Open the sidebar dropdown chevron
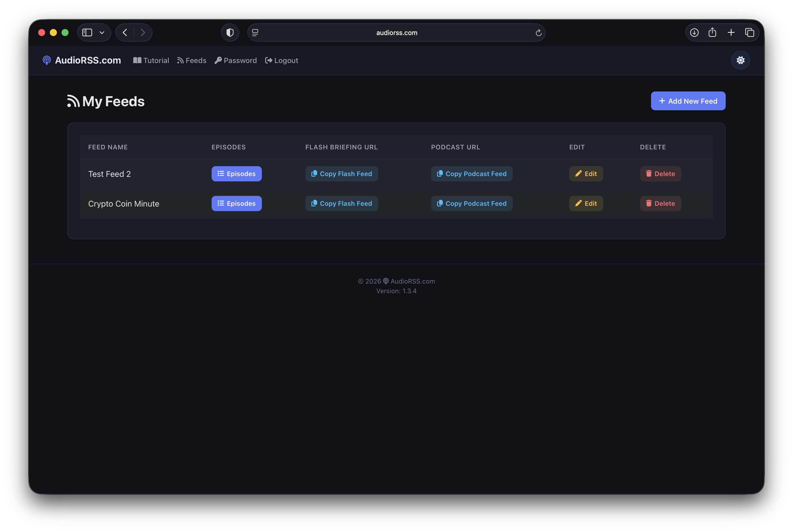793x532 pixels. click(x=102, y=32)
